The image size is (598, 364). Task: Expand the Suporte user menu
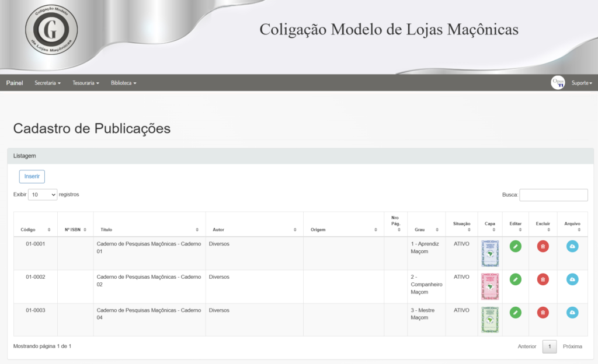(x=581, y=83)
